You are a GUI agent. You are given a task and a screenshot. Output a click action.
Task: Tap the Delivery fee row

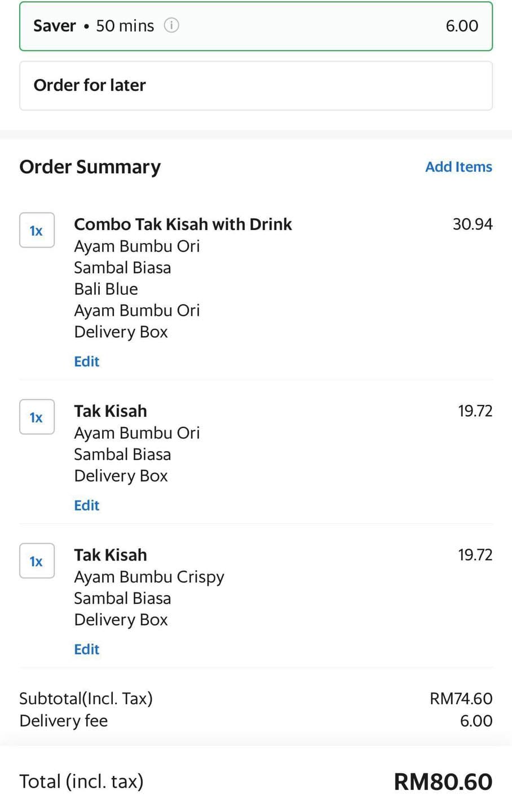click(256, 721)
